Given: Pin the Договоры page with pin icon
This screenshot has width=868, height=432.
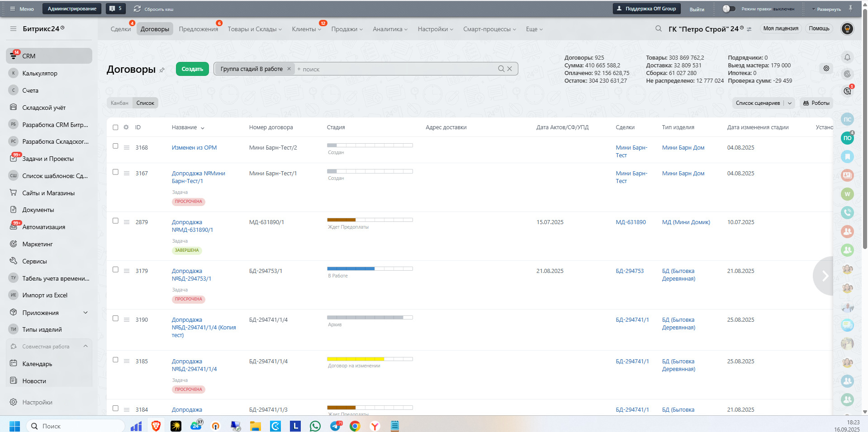Looking at the screenshot, I should [x=162, y=70].
